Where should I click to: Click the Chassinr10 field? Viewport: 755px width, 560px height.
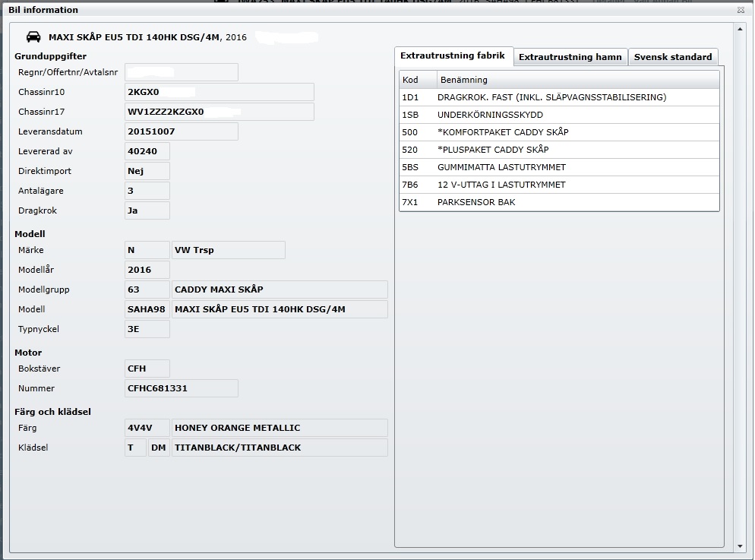(219, 92)
